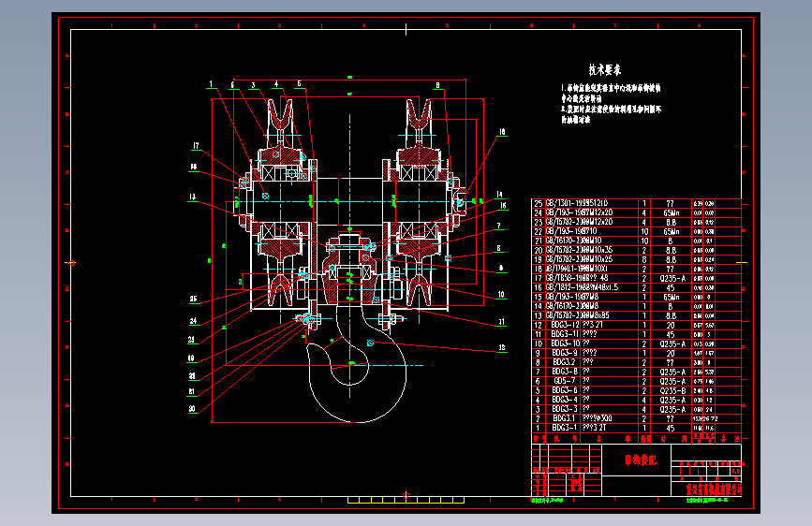This screenshot has height=526, width=812.
Task: Select the 吊钩装配 title in the title block
Action: [640, 460]
